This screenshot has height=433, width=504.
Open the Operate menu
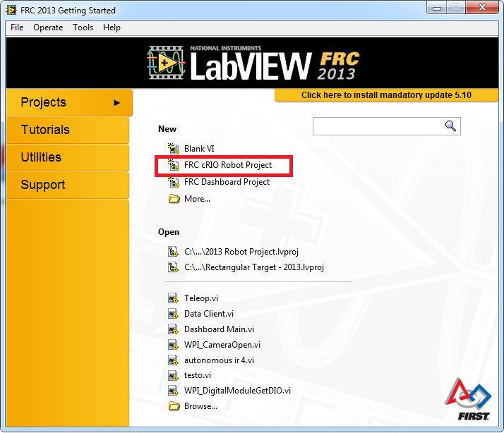48,28
